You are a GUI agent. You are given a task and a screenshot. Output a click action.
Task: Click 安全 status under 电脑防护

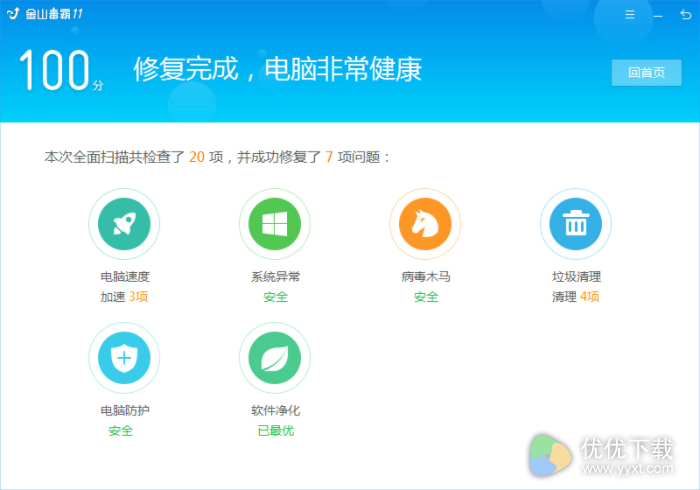click(121, 431)
